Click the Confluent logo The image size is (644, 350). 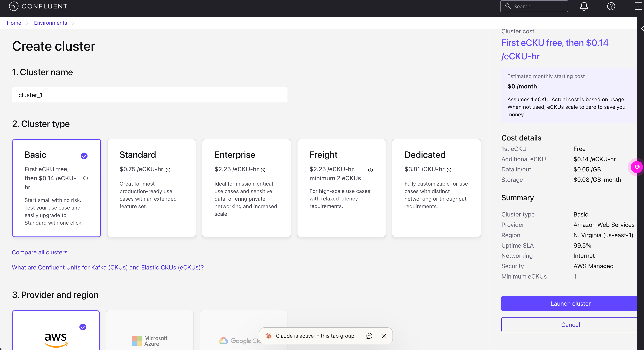[x=38, y=6]
